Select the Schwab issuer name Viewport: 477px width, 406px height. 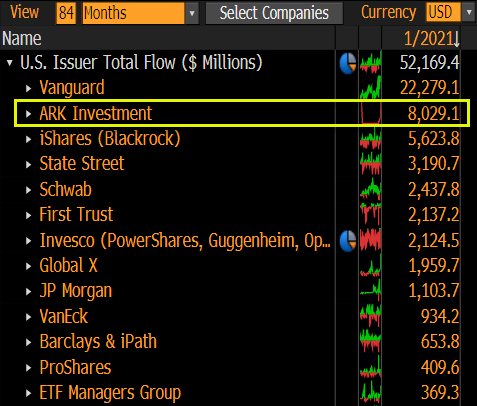point(65,189)
